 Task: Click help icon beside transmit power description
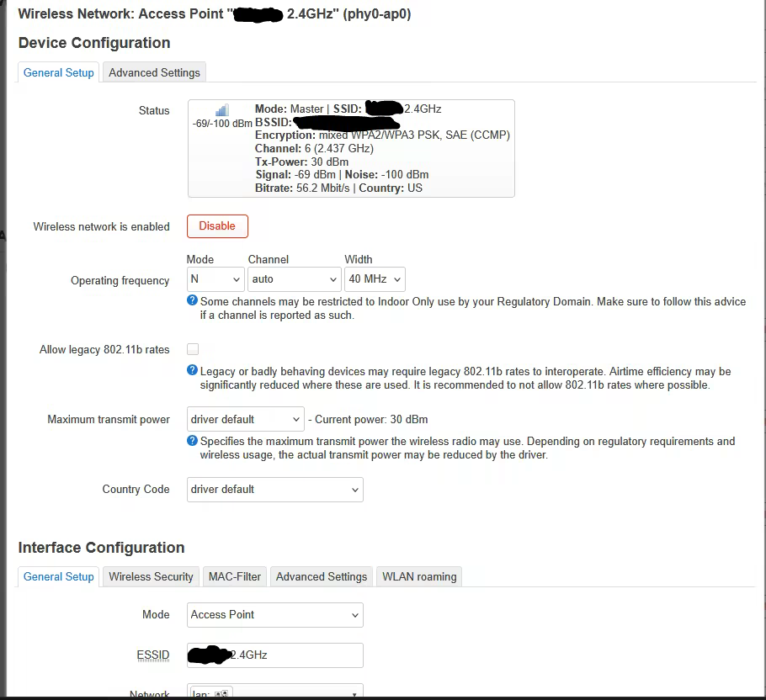point(193,441)
